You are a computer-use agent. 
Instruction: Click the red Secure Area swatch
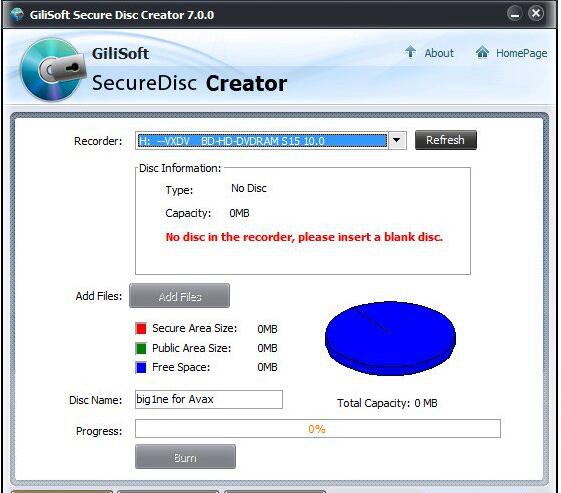pos(141,328)
